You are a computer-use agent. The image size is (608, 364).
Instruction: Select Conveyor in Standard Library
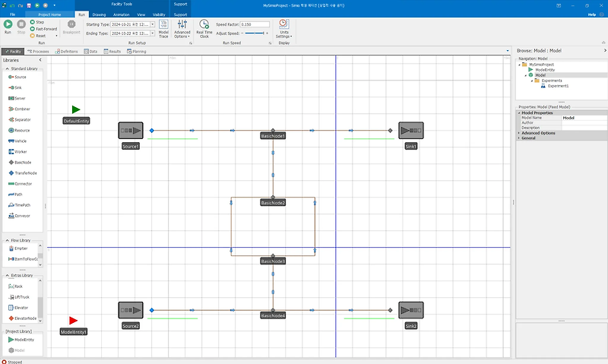[x=19, y=216]
